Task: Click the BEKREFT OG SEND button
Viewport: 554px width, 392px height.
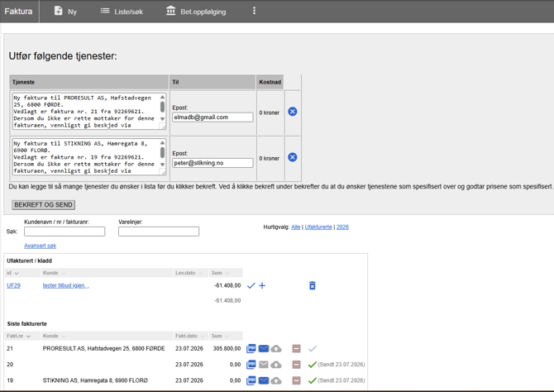Action: click(44, 205)
